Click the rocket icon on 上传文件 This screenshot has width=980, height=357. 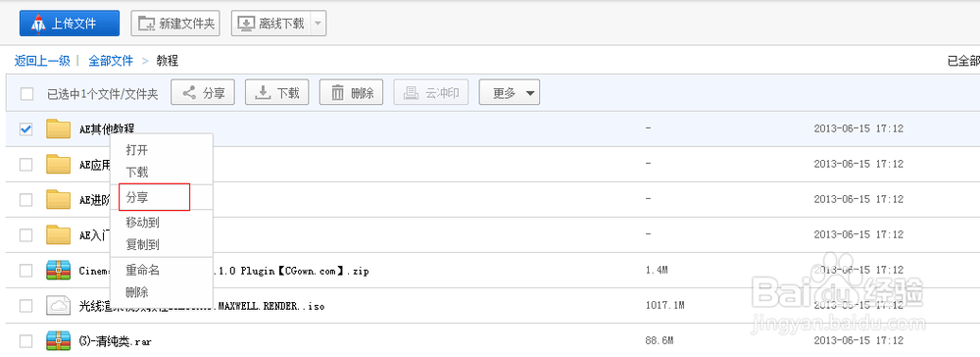(38, 24)
